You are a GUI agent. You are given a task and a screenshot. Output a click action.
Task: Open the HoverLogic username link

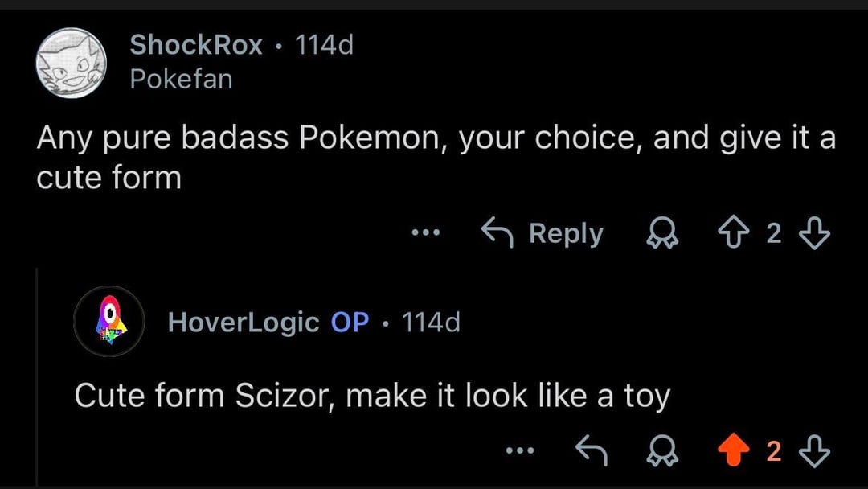coord(244,323)
